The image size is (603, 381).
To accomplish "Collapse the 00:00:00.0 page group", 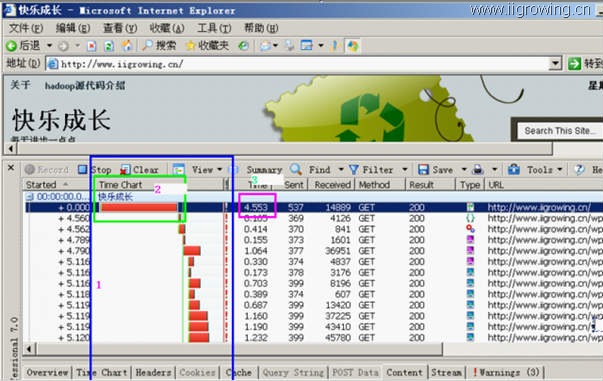I will click(x=29, y=197).
